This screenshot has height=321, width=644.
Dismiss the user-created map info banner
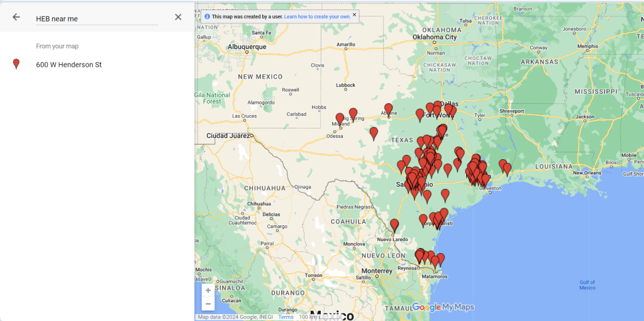point(354,14)
